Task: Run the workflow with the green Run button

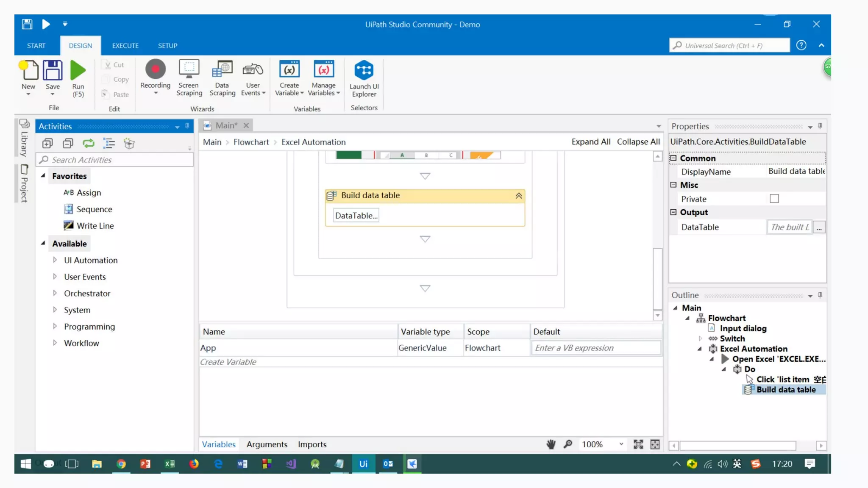Action: [x=78, y=71]
